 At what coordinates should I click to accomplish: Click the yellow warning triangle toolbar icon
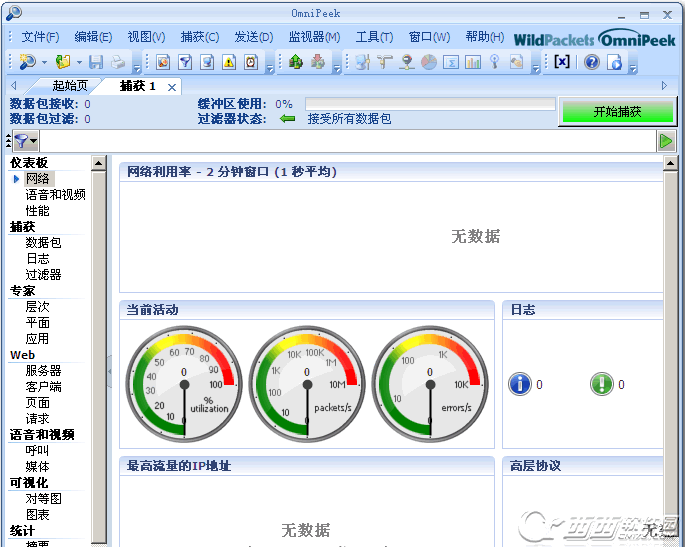tap(229, 62)
